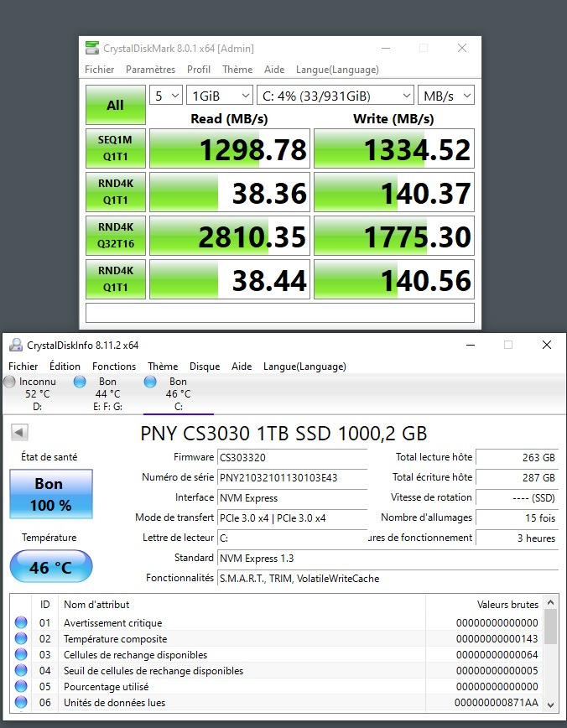Click the blue status circle for C: disk
Viewport: 567px width, 728px height.
[x=150, y=382]
